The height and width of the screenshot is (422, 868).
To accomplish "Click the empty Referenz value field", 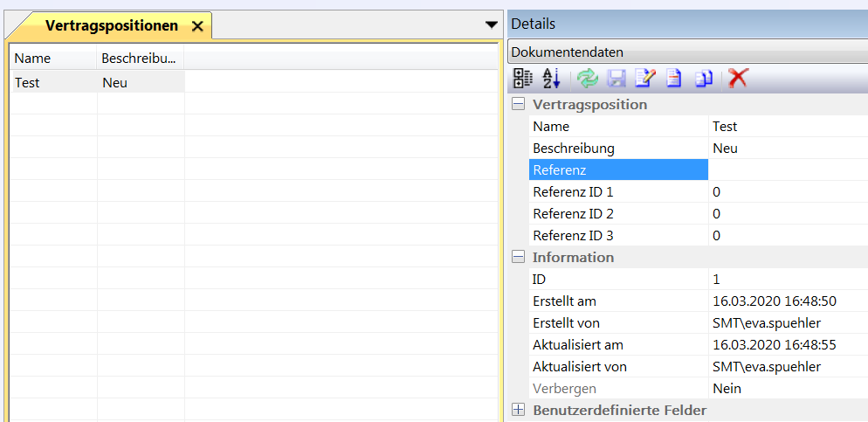I will [786, 169].
